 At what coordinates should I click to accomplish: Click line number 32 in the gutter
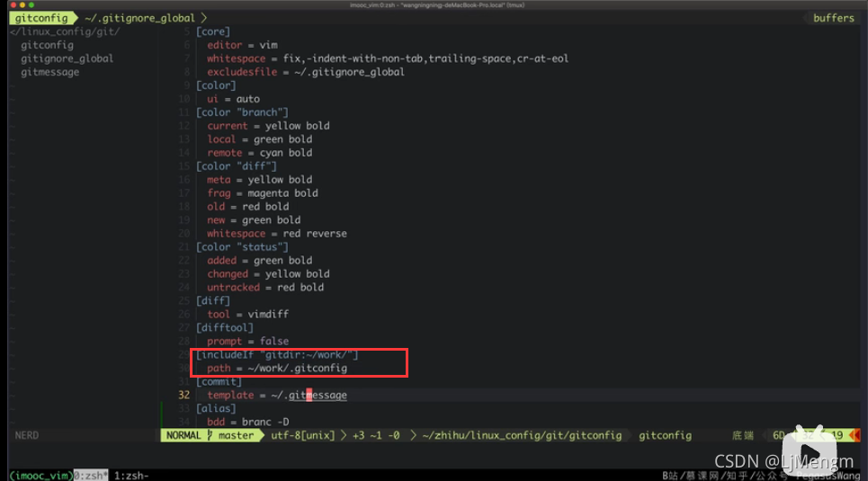(184, 396)
